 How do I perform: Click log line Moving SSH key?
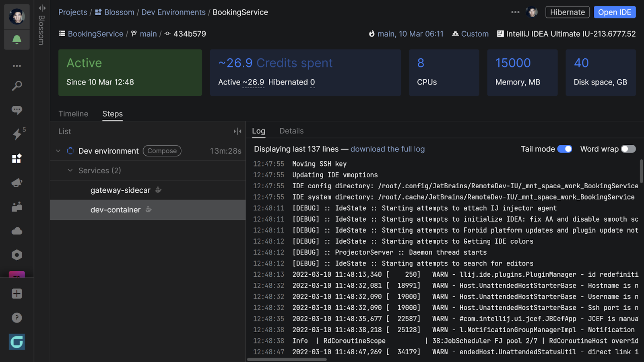point(319,164)
